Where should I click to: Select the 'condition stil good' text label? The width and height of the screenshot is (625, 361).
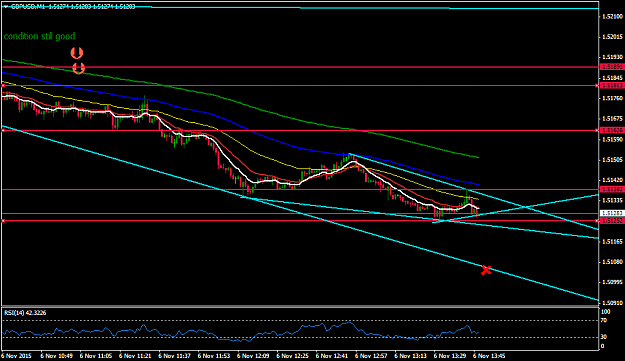[39, 36]
